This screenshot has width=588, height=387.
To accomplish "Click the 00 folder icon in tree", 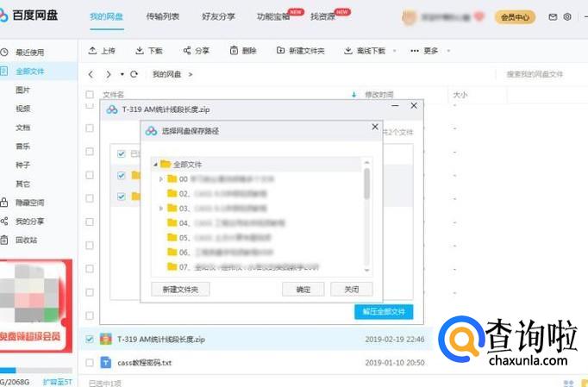I will point(172,178).
